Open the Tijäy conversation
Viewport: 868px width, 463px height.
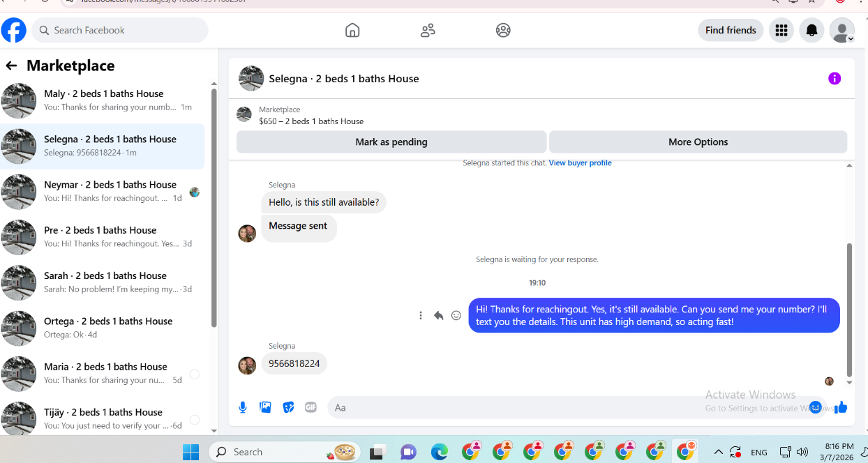pyautogui.click(x=103, y=418)
